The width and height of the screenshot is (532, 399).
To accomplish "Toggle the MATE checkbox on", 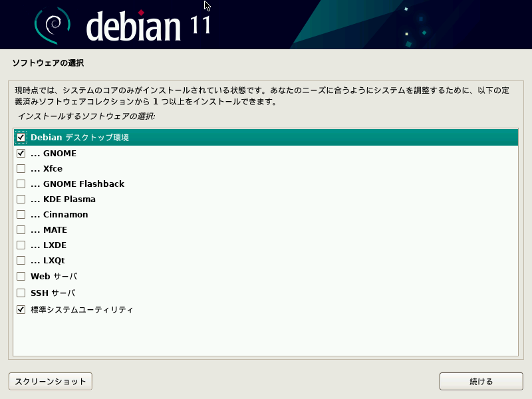I will coord(21,229).
